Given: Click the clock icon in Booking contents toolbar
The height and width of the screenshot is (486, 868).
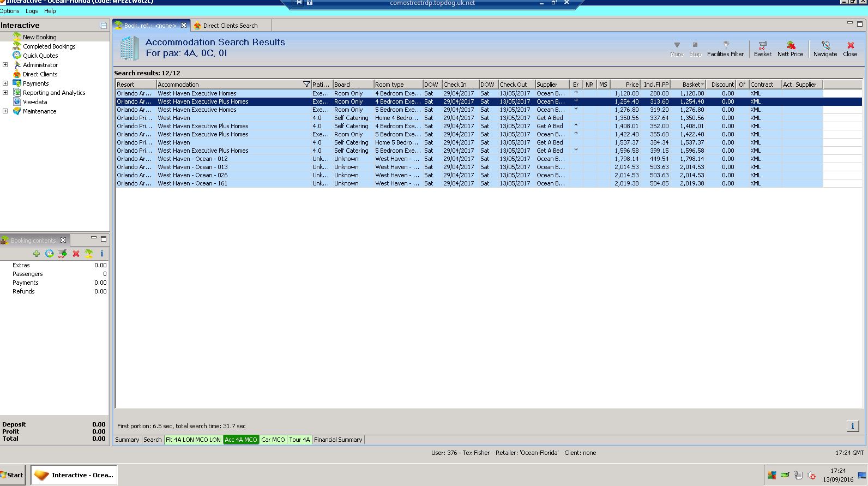Looking at the screenshot, I should click(x=50, y=254).
